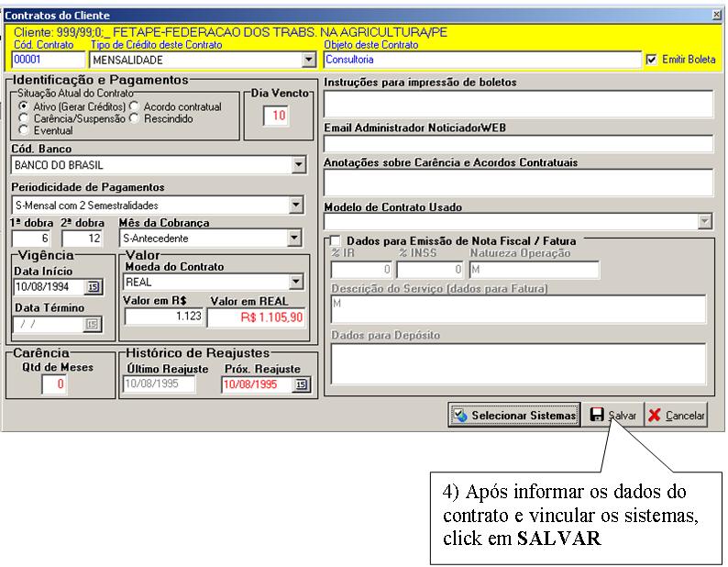728x567 pixels.
Task: Click the Selecionar Sistemas button
Action: (513, 416)
